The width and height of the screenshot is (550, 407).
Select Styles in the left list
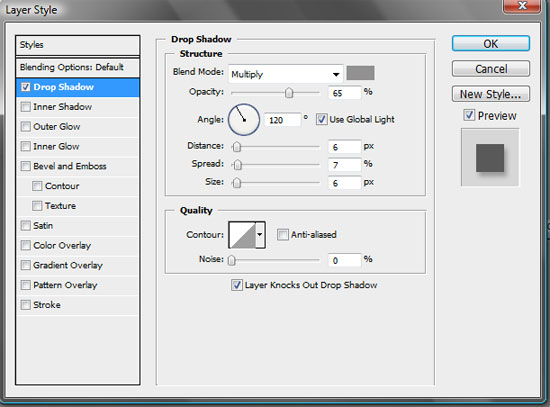pos(78,45)
